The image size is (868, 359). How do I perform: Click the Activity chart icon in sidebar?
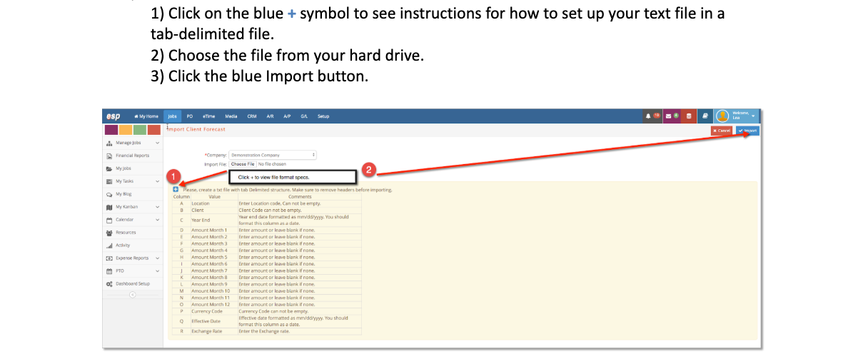(109, 245)
